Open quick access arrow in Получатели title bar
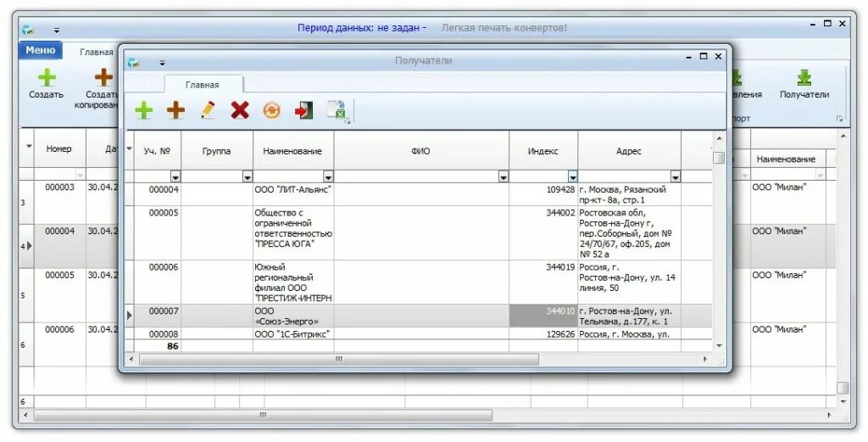 pyautogui.click(x=162, y=63)
